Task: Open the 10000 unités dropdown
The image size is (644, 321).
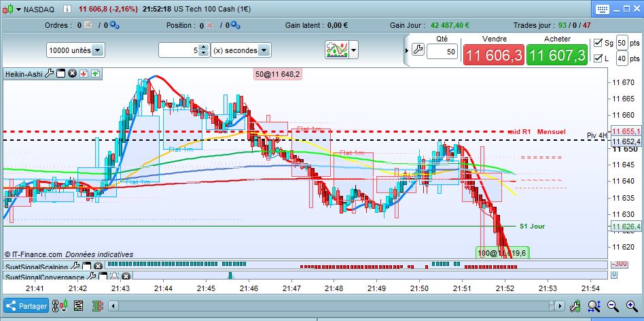Action: (x=75, y=50)
